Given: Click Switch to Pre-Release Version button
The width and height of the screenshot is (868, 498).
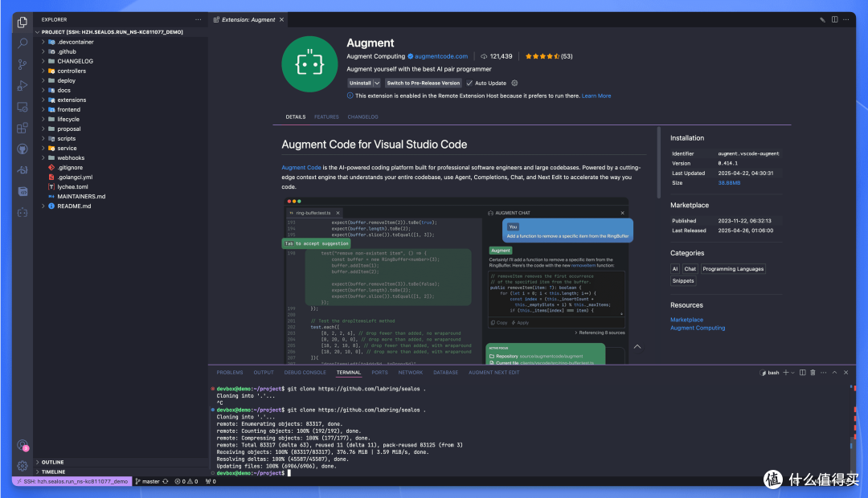Looking at the screenshot, I should tap(424, 83).
